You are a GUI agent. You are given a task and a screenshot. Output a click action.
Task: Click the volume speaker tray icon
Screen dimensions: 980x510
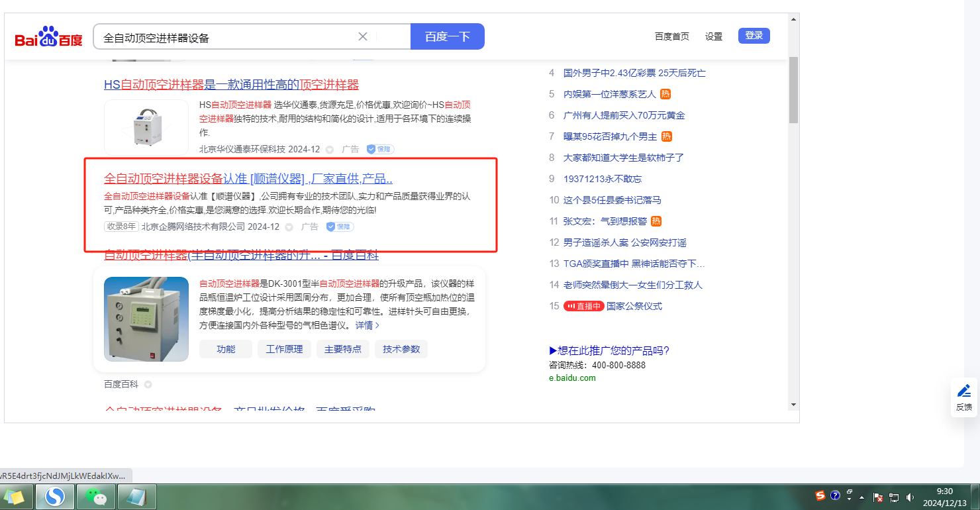(x=910, y=497)
